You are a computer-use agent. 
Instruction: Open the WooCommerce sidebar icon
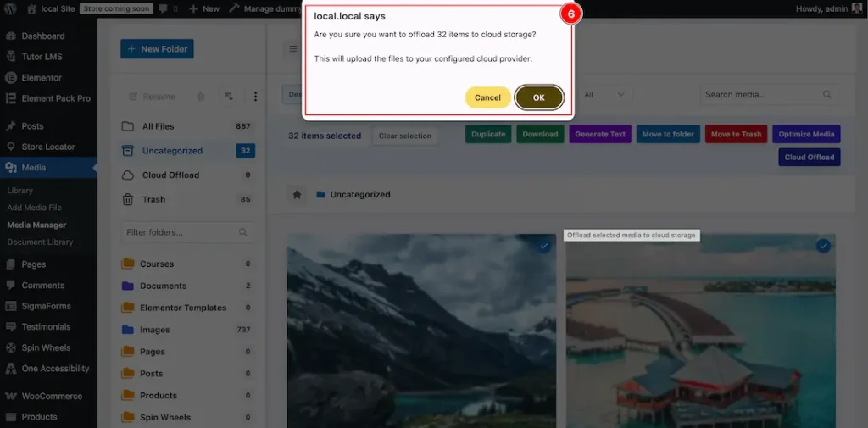(10, 397)
